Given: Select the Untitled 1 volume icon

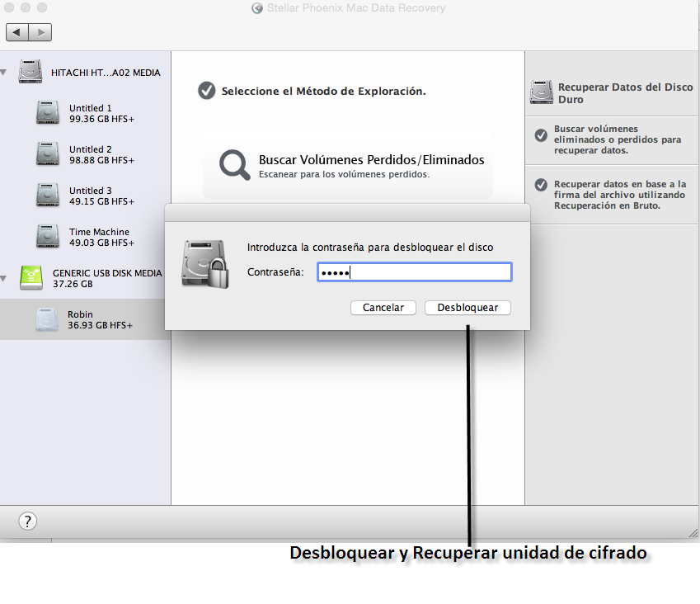Looking at the screenshot, I should (48, 112).
